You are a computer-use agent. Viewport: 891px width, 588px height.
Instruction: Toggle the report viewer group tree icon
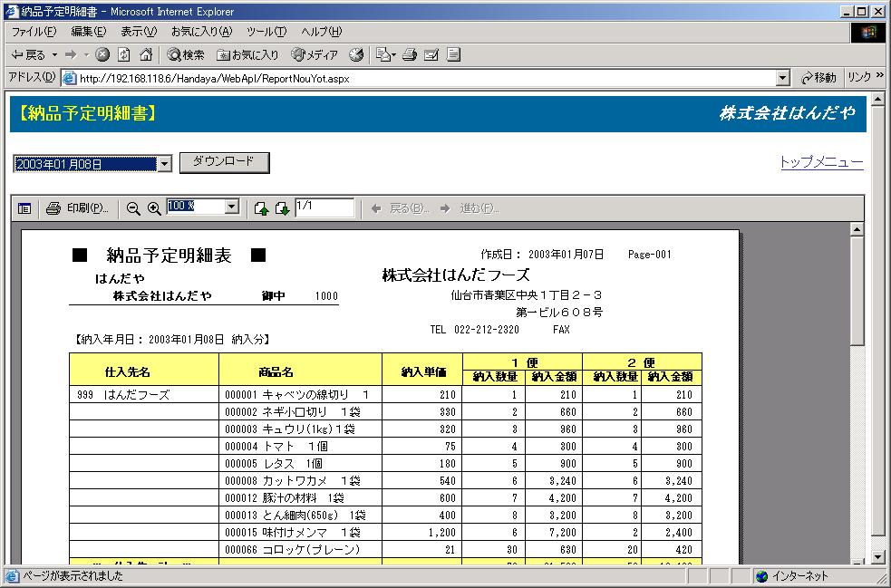[x=24, y=208]
